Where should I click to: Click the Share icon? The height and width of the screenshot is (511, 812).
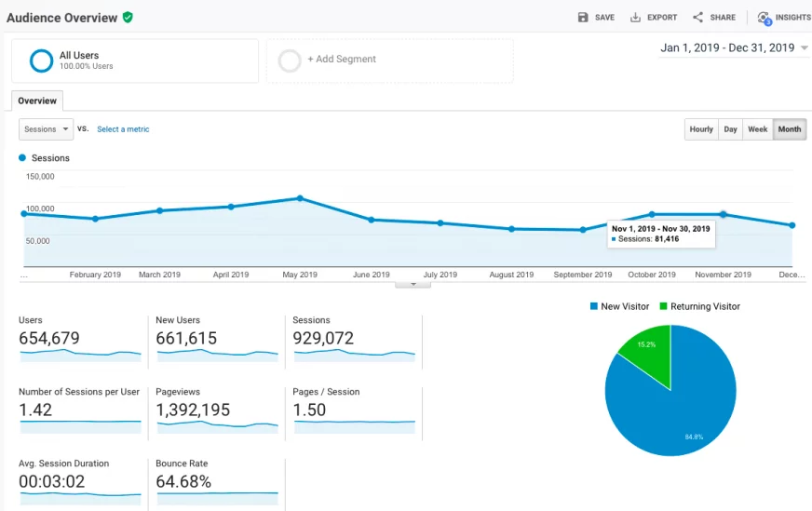pyautogui.click(x=697, y=18)
